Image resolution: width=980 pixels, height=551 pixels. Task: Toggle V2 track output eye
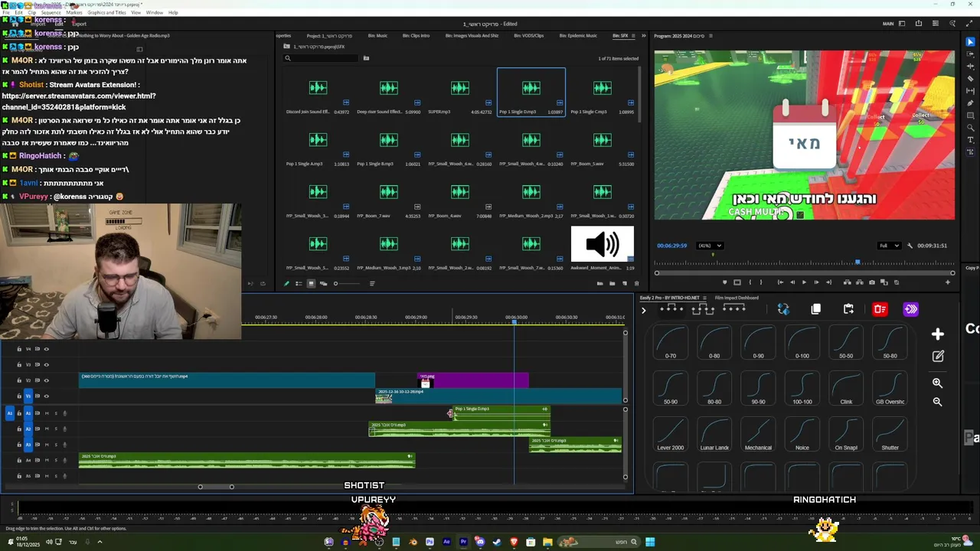click(46, 380)
